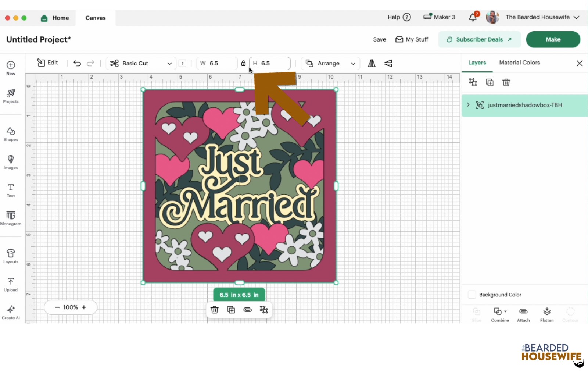Open the Basic Cut operation dropdown

pyautogui.click(x=141, y=63)
